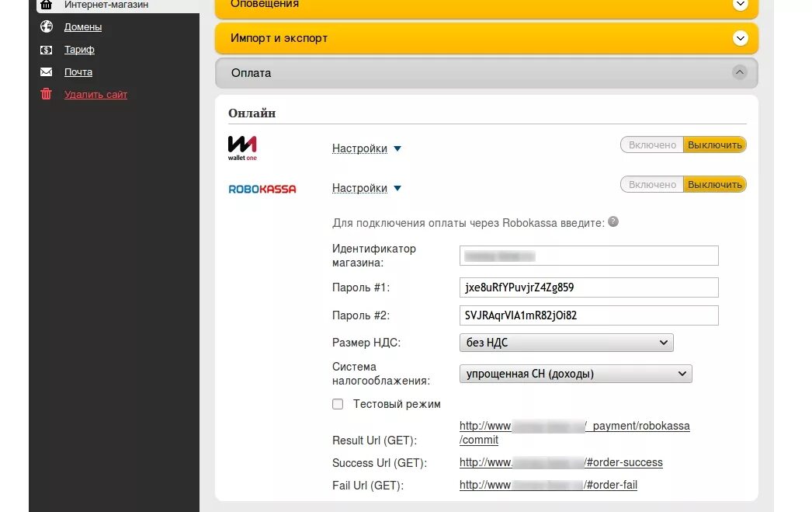Click the Оповещения chevron icon
This screenshot has width=812, height=512.
pos(741,4)
